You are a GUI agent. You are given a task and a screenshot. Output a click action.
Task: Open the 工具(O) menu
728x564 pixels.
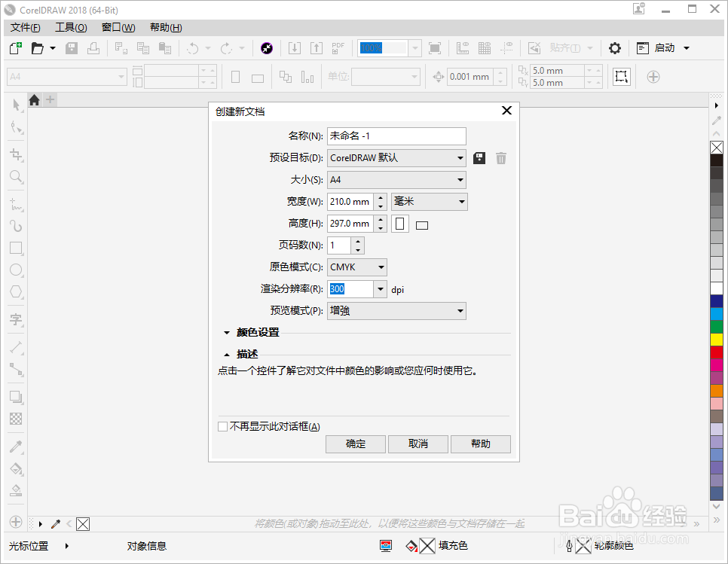pos(71,27)
